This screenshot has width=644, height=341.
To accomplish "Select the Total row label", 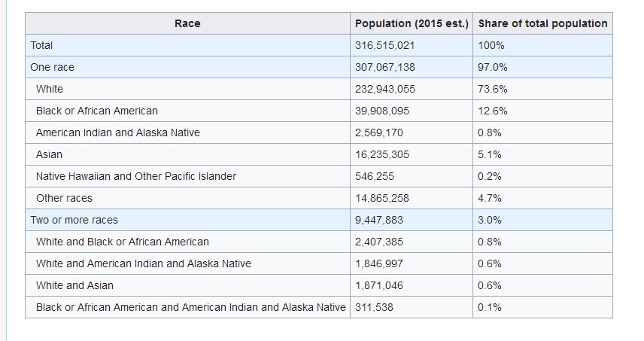I will (41, 45).
